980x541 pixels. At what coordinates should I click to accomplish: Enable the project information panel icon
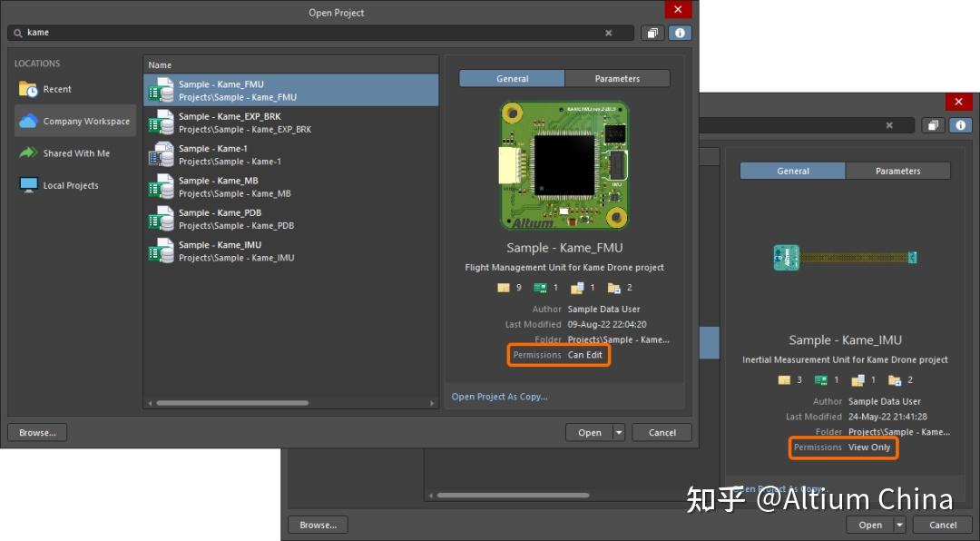pos(680,33)
